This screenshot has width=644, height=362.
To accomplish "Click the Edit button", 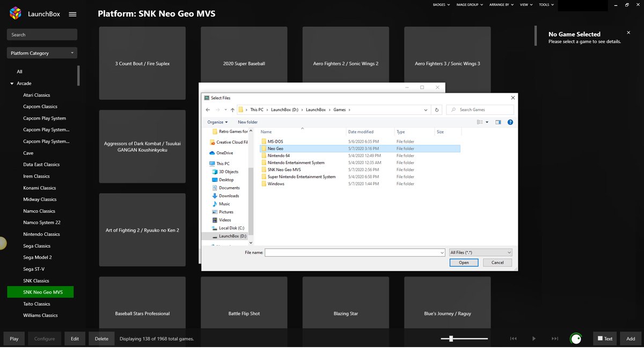I will coord(75,338).
